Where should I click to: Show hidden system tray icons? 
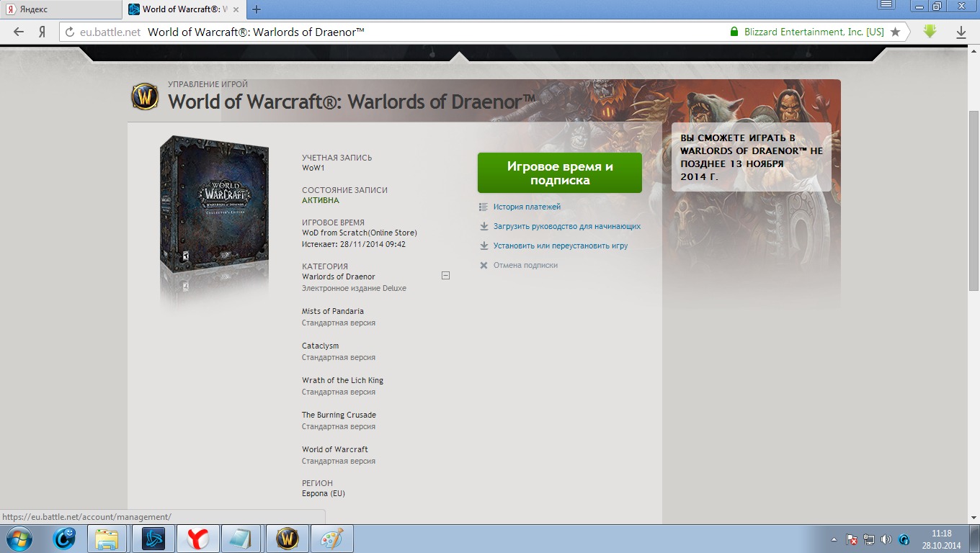click(834, 539)
